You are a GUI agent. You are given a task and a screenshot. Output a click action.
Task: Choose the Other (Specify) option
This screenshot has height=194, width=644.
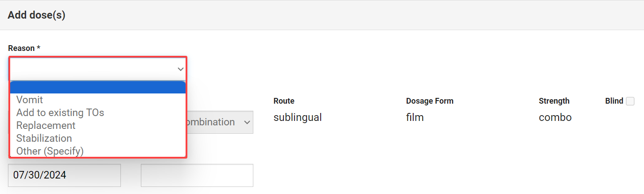click(x=50, y=151)
